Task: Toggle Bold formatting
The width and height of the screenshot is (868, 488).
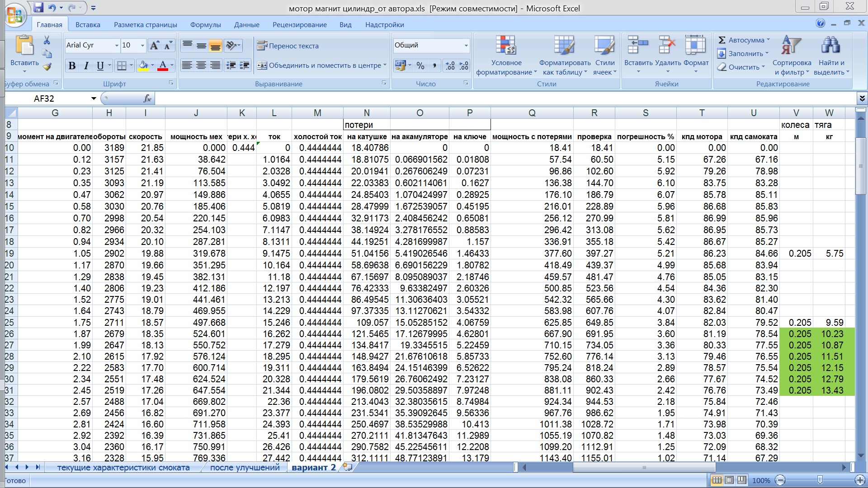Action: (72, 66)
